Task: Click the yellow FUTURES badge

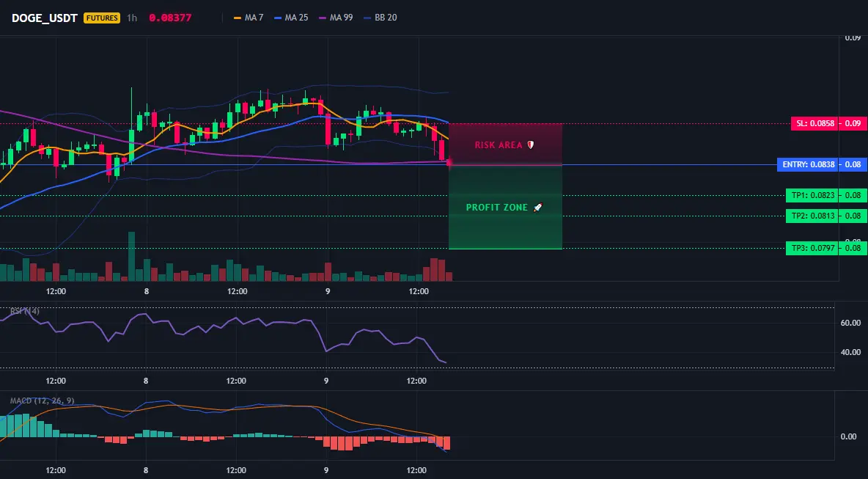Action: coord(102,18)
